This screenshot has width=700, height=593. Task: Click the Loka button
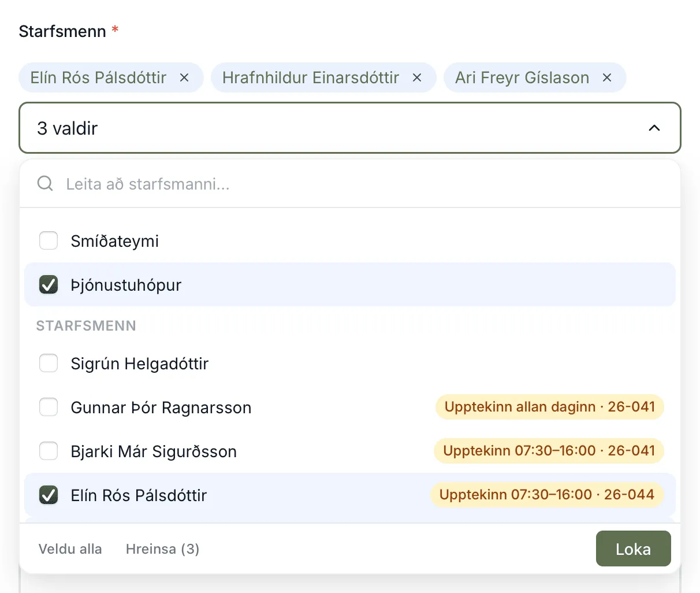coord(633,548)
